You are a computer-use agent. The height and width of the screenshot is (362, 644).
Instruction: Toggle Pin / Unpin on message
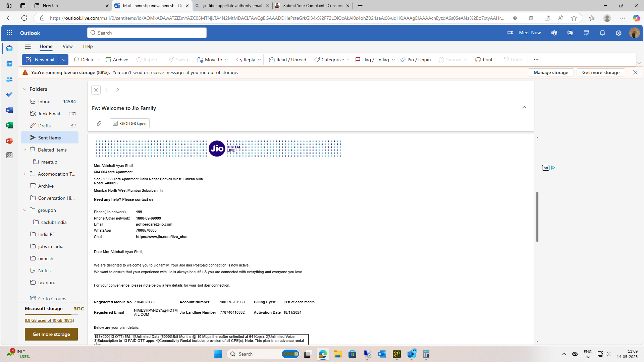coord(415,60)
